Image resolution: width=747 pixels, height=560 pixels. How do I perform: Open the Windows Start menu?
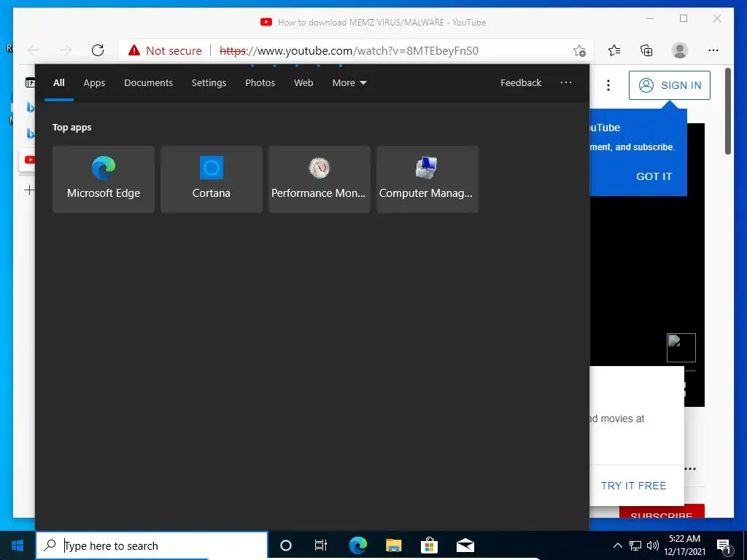pos(18,545)
